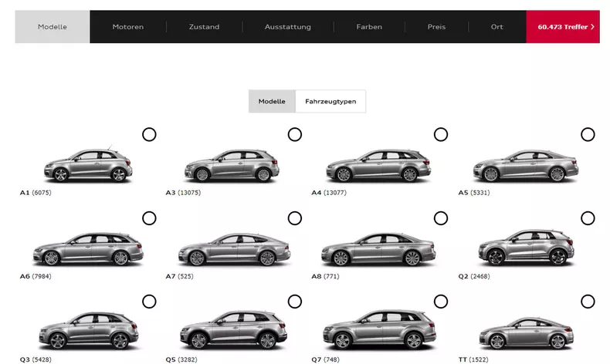The width and height of the screenshot is (610, 364).
Task: Select the A3 model radio button
Action: (294, 134)
